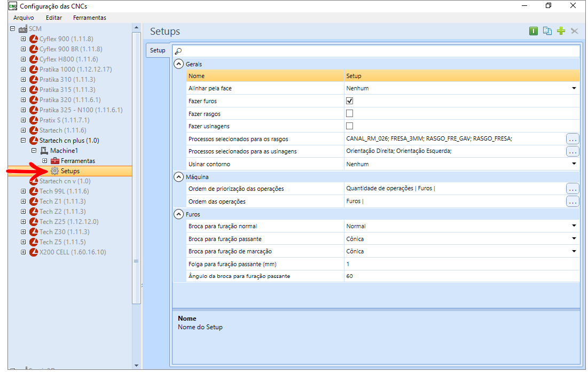
Task: Expand the Pratika 320 tree node
Action: tap(23, 100)
